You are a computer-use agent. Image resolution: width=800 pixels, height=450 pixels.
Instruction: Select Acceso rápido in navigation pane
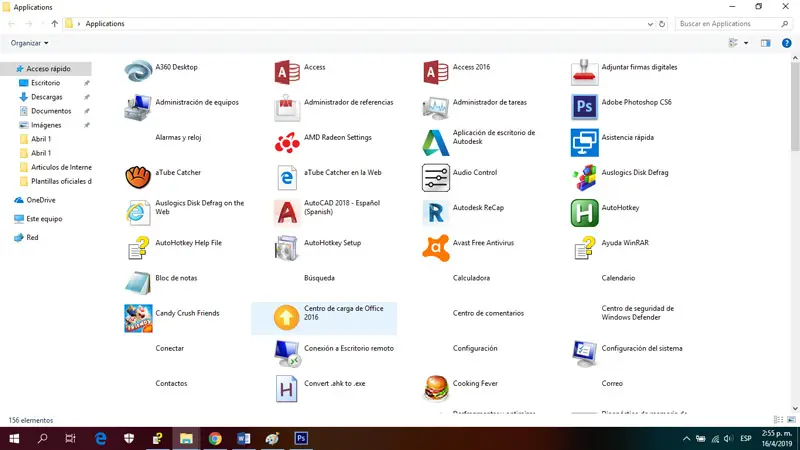(x=46, y=68)
